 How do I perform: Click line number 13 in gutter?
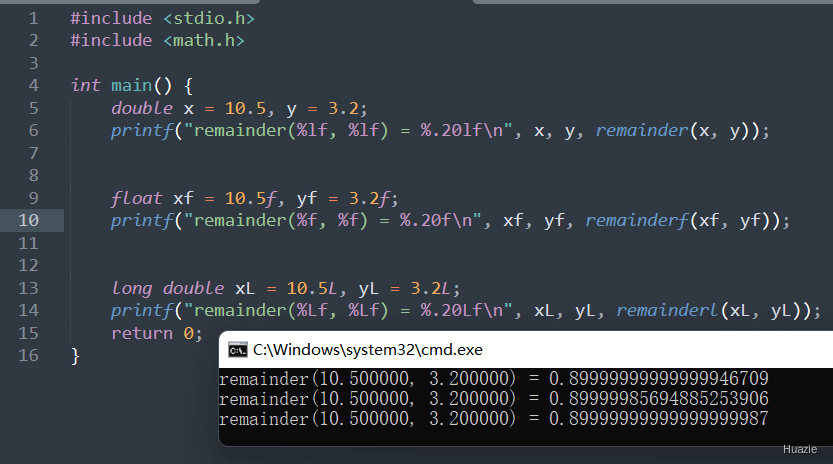[x=29, y=288]
